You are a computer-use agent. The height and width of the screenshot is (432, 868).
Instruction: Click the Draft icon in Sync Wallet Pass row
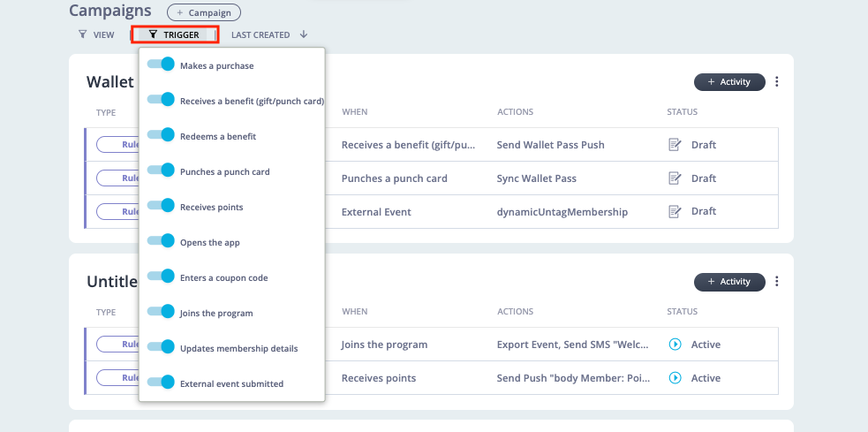[675, 178]
